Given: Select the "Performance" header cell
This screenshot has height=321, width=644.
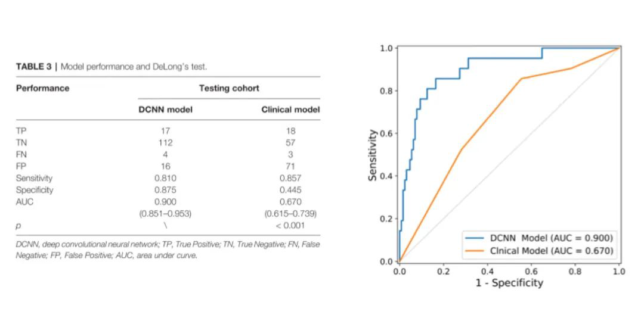Looking at the screenshot, I should coord(42,88).
